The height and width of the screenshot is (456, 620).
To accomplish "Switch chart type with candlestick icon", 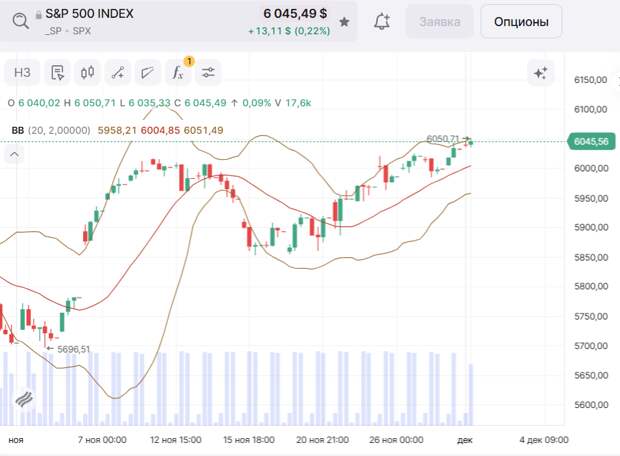I will click(x=87, y=73).
